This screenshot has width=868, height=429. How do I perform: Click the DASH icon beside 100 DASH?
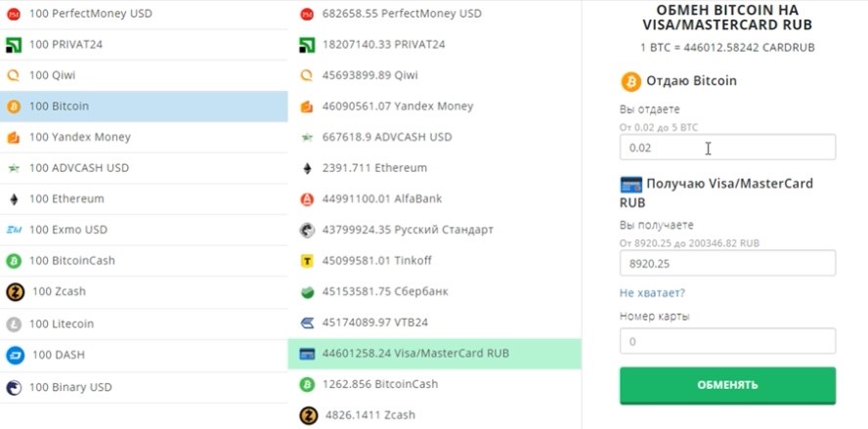tap(15, 356)
